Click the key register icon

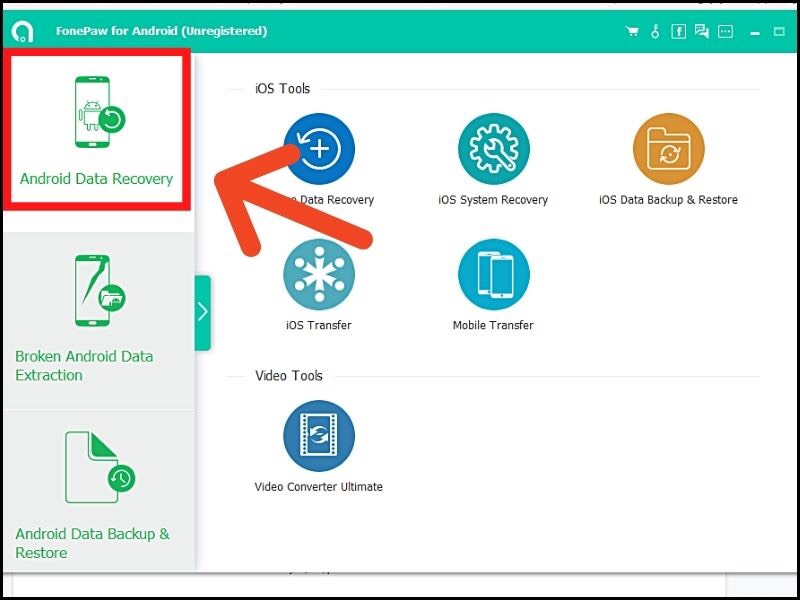click(655, 32)
